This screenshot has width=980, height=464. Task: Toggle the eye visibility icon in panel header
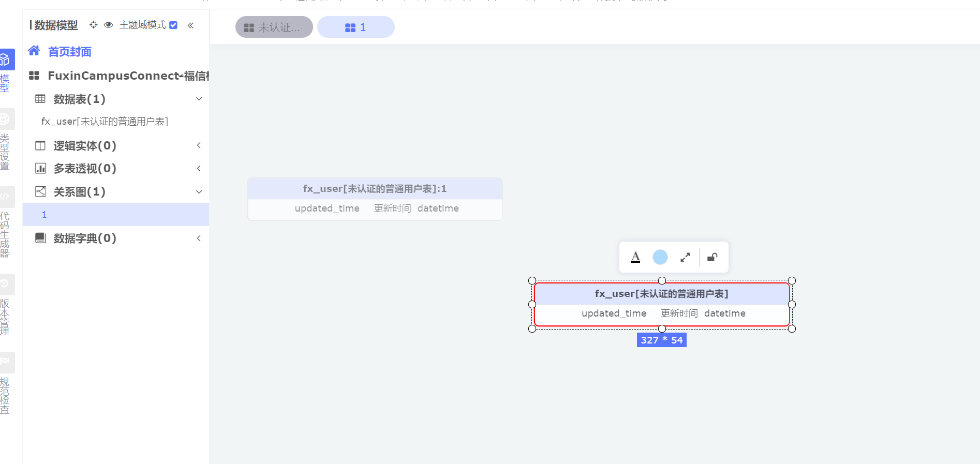pos(109,25)
